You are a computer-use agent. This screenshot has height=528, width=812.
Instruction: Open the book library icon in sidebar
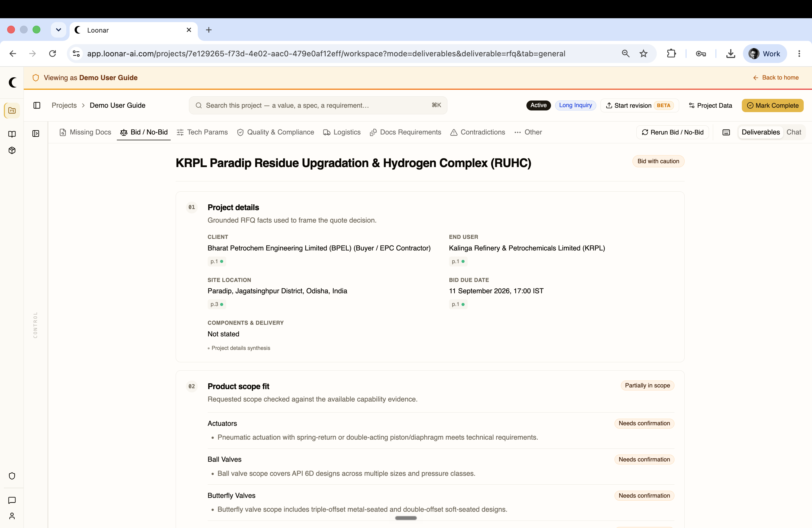[x=12, y=134]
